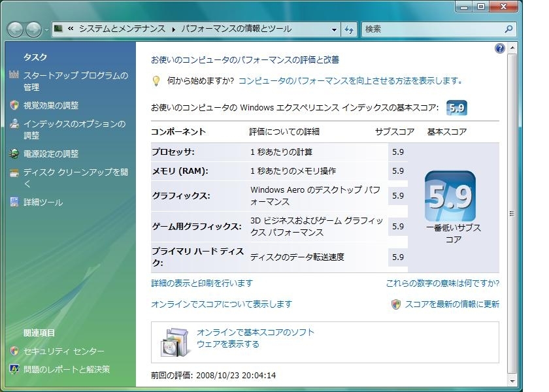Click the Control Panel icon in the address bar
This screenshot has width=549, height=392.
coord(58,29)
